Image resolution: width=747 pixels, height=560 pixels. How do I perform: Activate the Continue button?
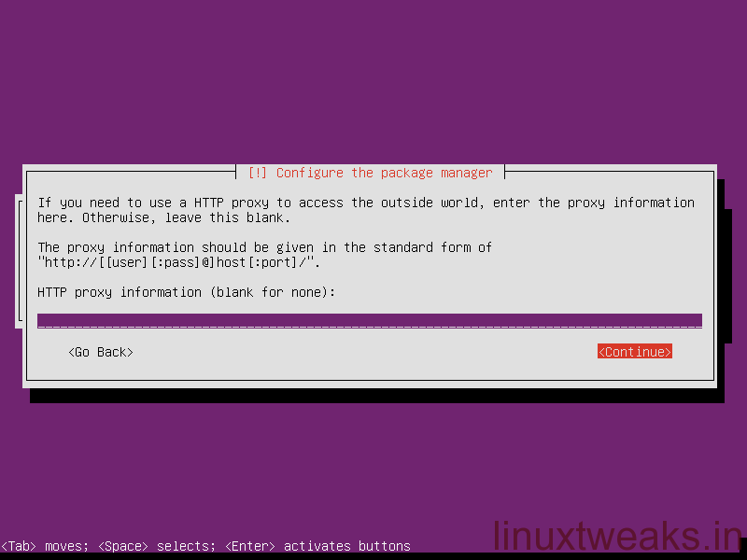tap(635, 352)
